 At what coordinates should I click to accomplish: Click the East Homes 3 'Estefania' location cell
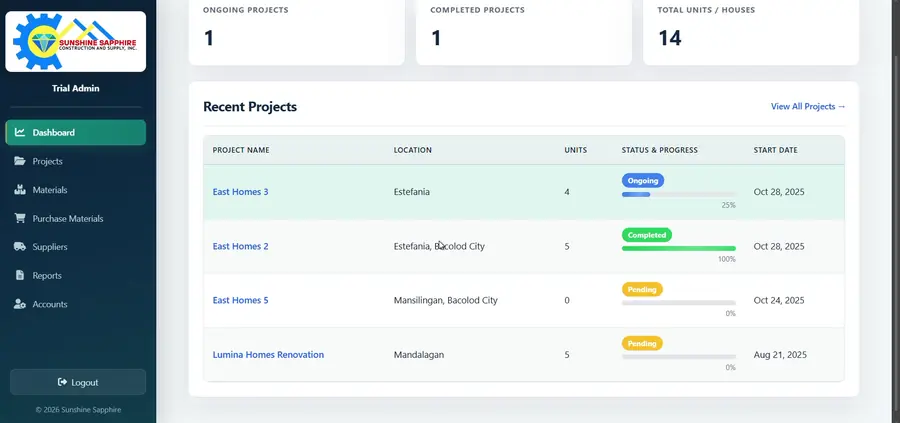[x=412, y=192]
